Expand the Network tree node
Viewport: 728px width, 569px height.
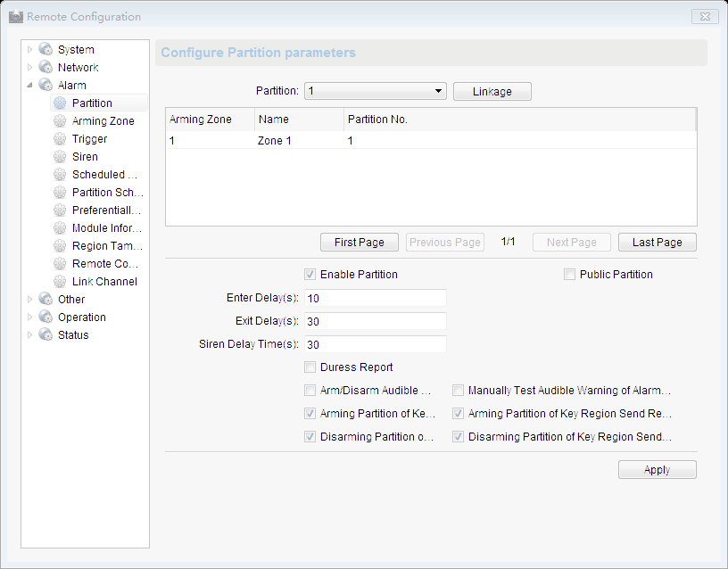tap(29, 67)
